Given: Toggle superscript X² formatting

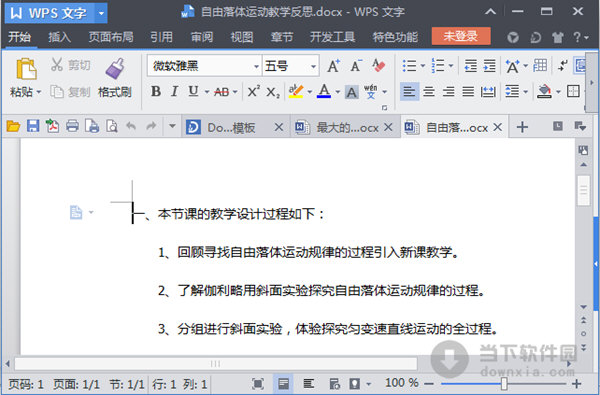Looking at the screenshot, I should point(253,91).
